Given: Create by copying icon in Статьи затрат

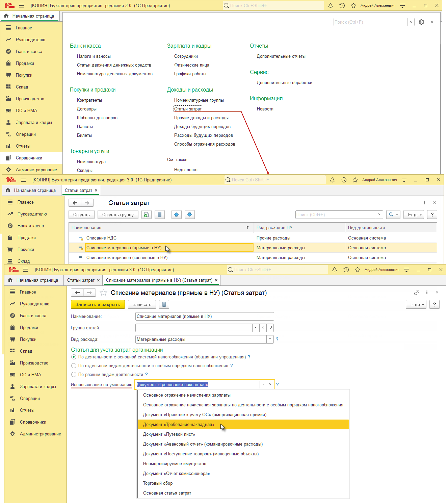Looking at the screenshot, I should (147, 215).
